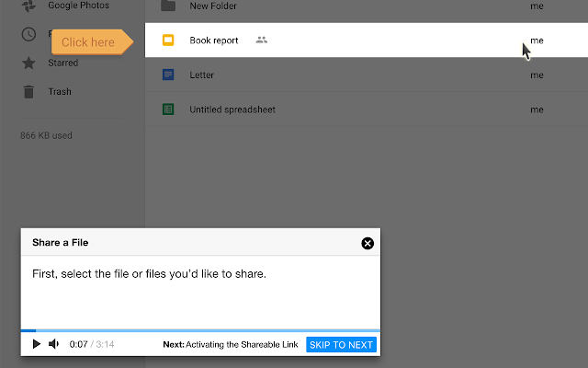
Task: Mute the tutorial audio
Action: coord(53,345)
